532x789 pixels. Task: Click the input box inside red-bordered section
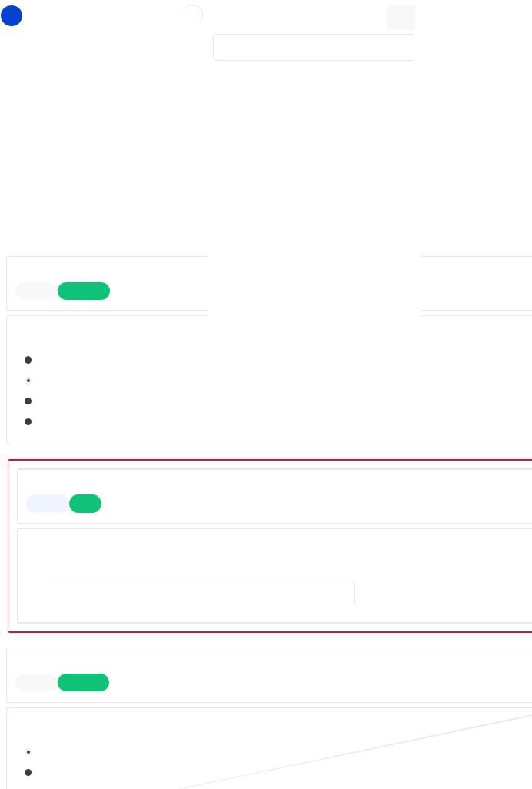coord(204,593)
